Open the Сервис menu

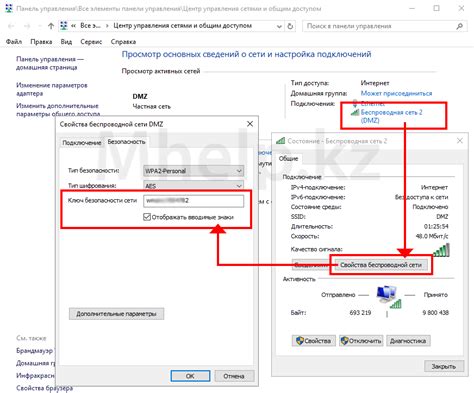(91, 42)
